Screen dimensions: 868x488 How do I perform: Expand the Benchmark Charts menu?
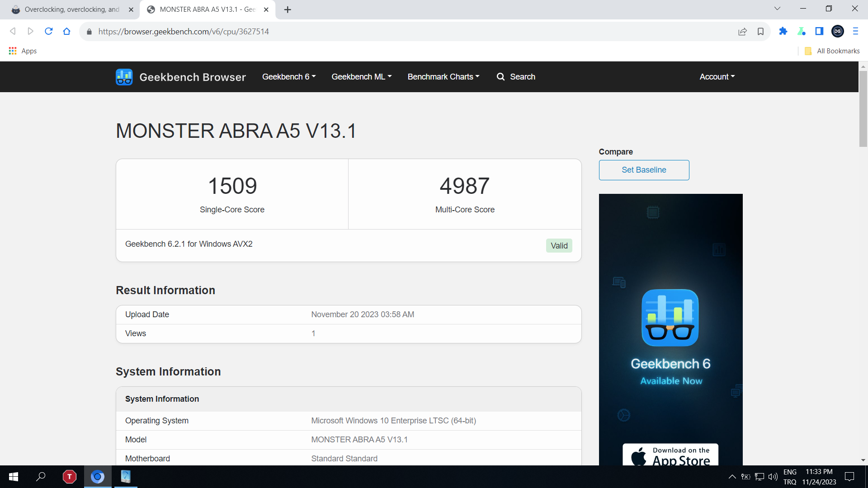click(x=443, y=77)
